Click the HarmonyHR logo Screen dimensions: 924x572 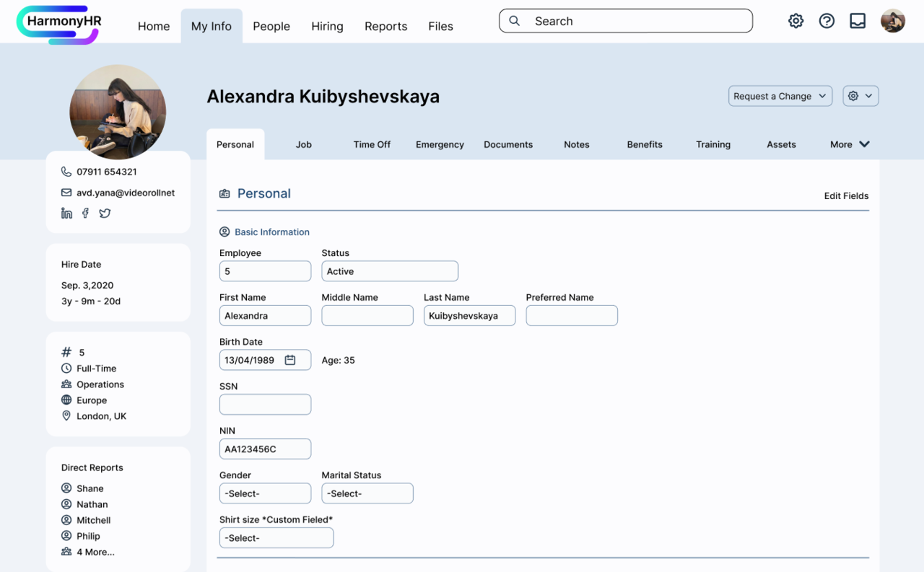(59, 24)
